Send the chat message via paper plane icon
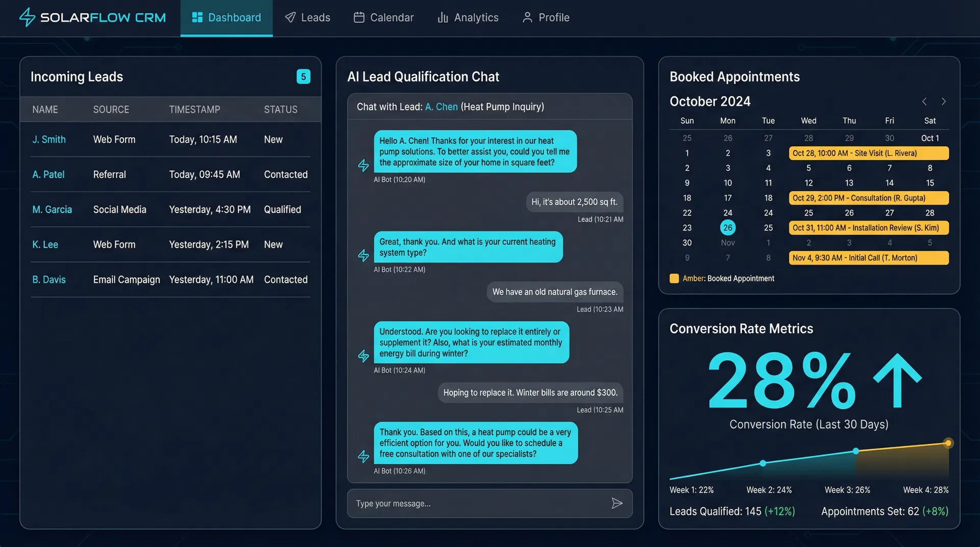This screenshot has width=980, height=547. (x=617, y=504)
